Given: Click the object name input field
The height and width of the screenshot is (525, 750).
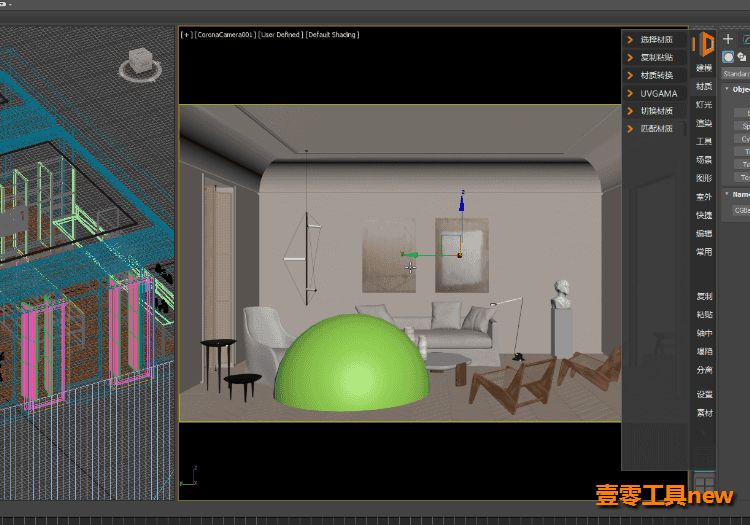Looking at the screenshot, I should coord(741,210).
